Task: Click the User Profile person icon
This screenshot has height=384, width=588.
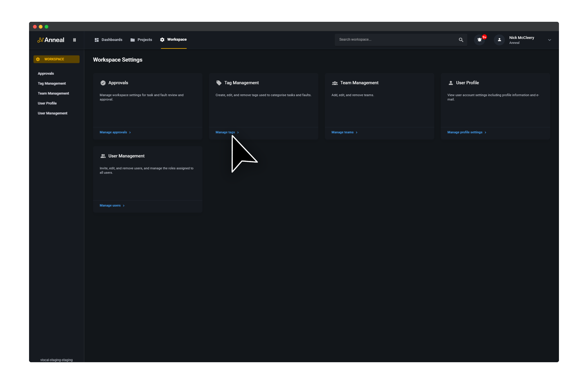Action: pos(450,83)
